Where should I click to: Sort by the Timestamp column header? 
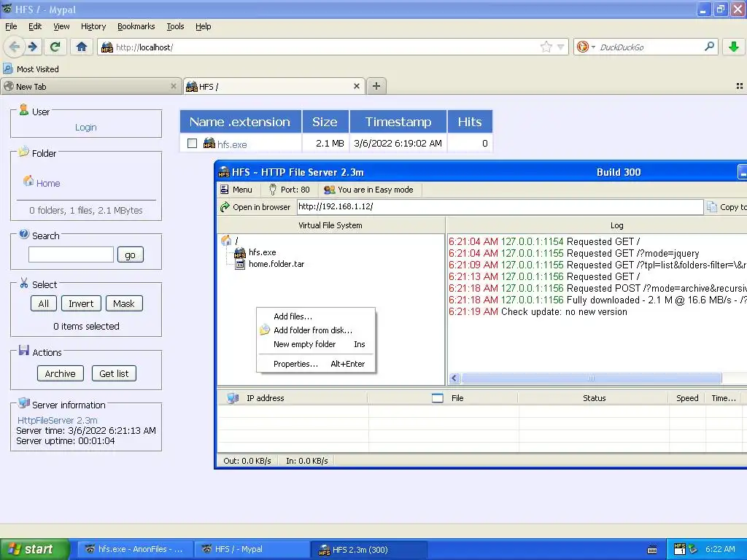tap(398, 122)
